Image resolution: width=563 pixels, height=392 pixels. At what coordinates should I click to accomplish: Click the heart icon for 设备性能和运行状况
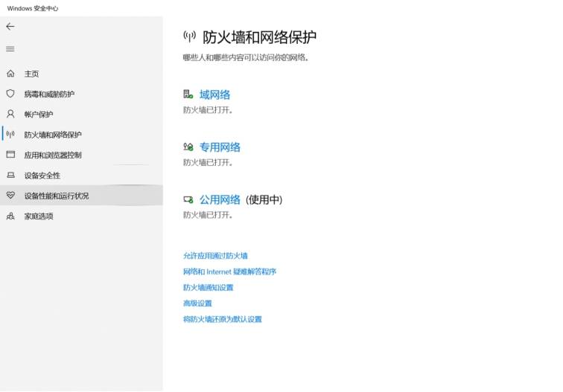coord(10,195)
